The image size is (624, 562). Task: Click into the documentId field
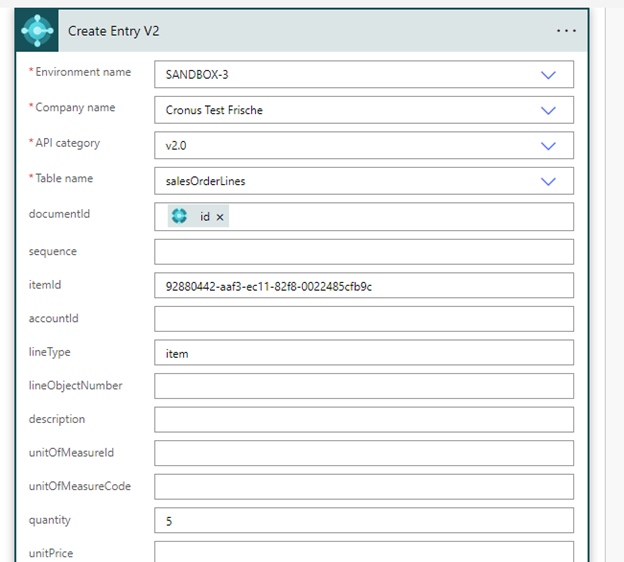[400, 217]
